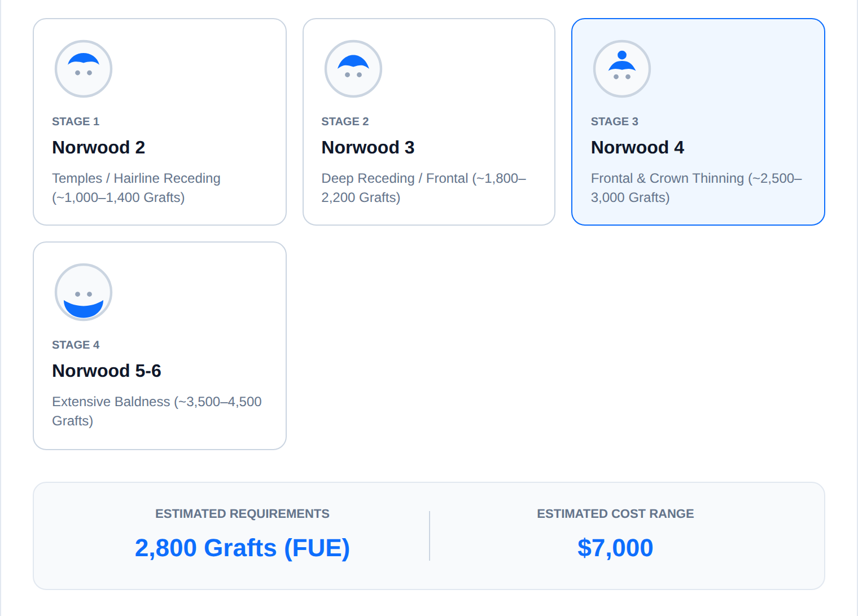Choose the Stage 2 Norwood 3 card
Screen dimensions: 858x616
429,122
